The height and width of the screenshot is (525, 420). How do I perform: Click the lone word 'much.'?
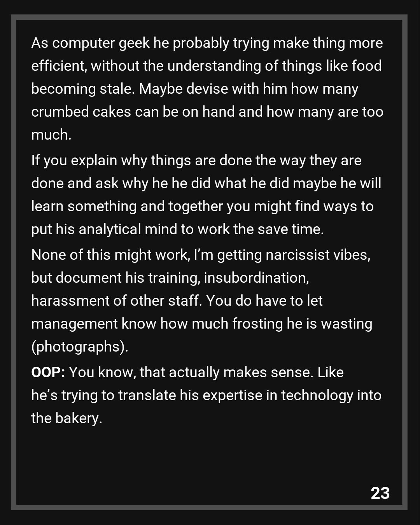click(x=51, y=135)
